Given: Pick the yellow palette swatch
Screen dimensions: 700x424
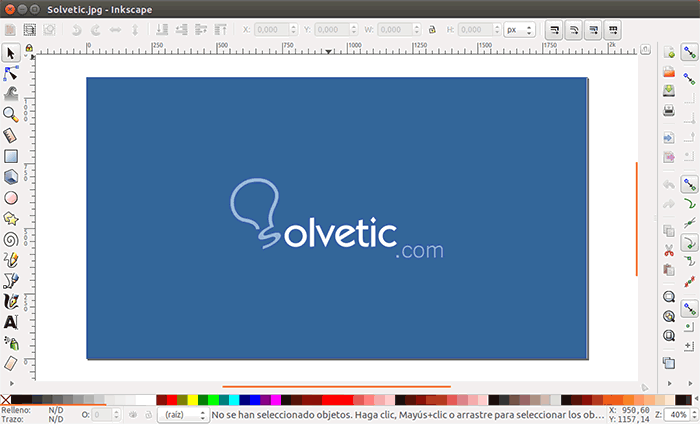Looking at the screenshot, I should 192,399.
